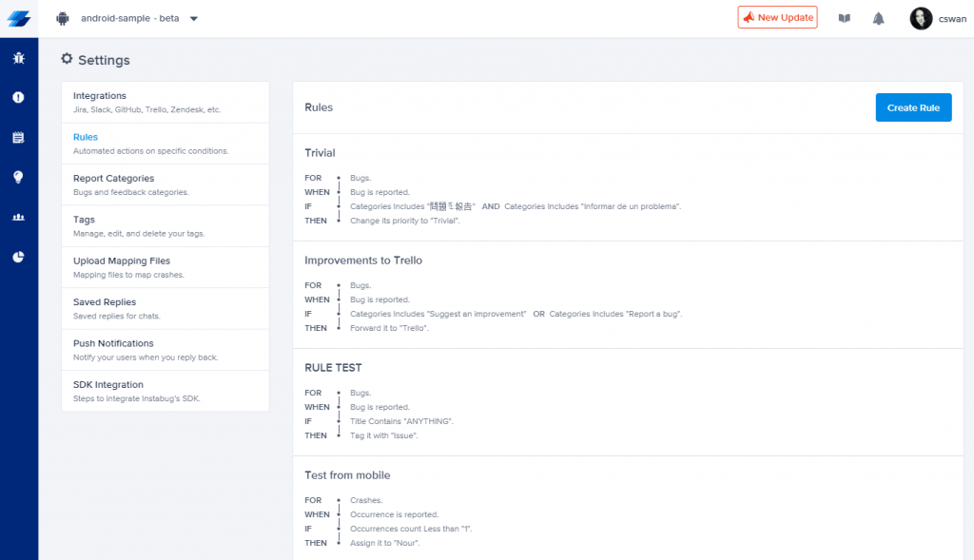The width and height of the screenshot is (974, 560).
Task: Open the Integrations settings section
Action: pyautogui.click(x=166, y=103)
